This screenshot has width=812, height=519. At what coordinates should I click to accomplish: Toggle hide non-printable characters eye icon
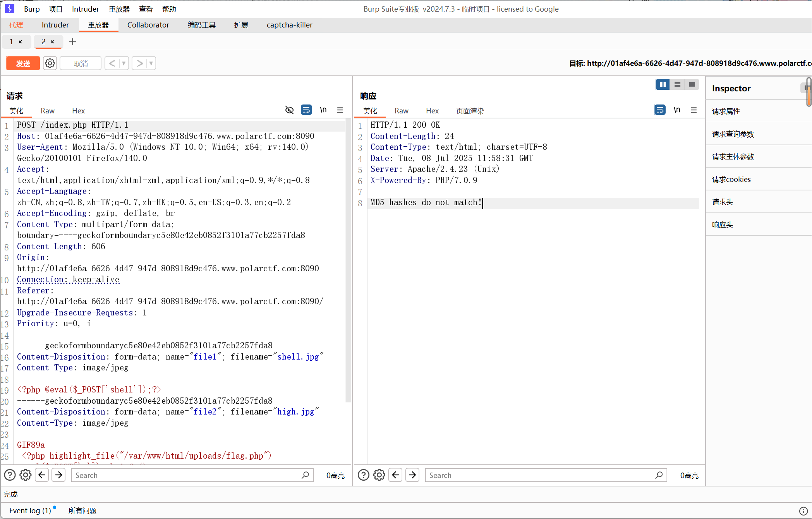[x=289, y=110]
